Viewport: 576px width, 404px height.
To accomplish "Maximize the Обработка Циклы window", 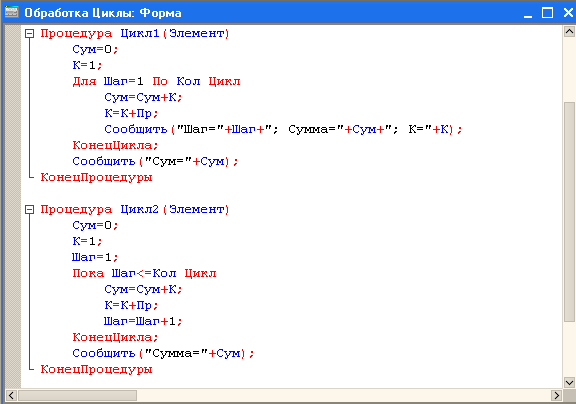I will [547, 13].
